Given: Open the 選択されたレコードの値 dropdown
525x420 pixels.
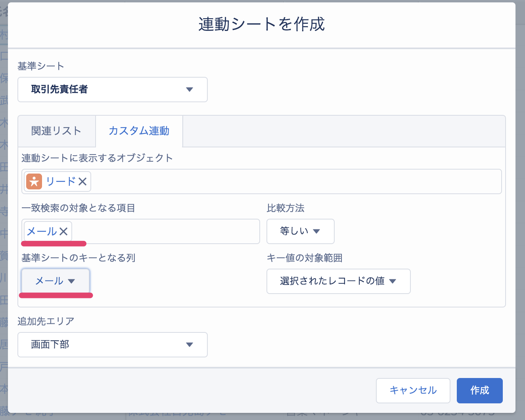Looking at the screenshot, I should 339,281.
